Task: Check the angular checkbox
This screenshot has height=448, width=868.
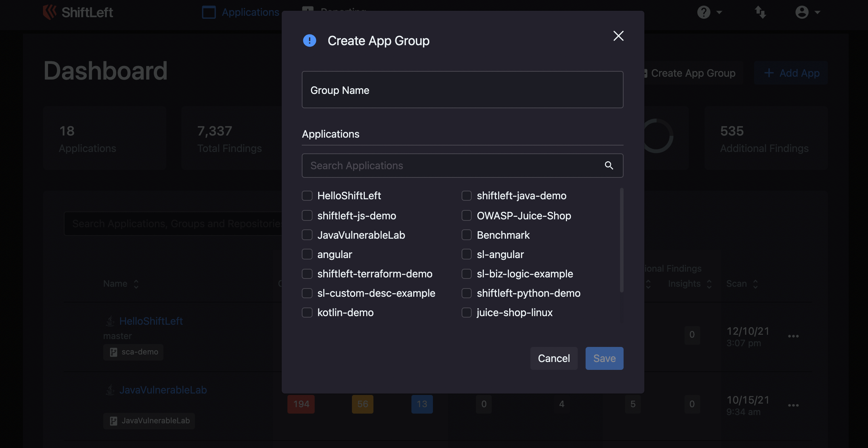Action: tap(307, 254)
